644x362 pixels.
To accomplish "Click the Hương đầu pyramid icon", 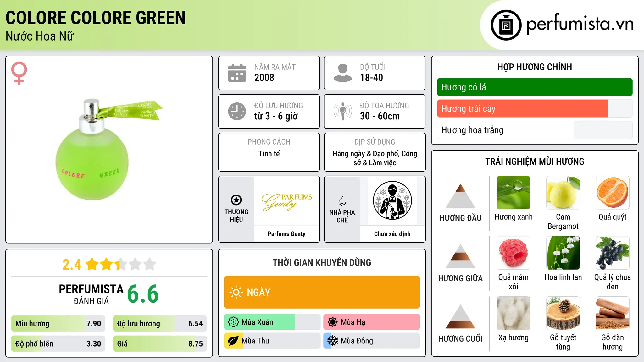I will [460, 196].
